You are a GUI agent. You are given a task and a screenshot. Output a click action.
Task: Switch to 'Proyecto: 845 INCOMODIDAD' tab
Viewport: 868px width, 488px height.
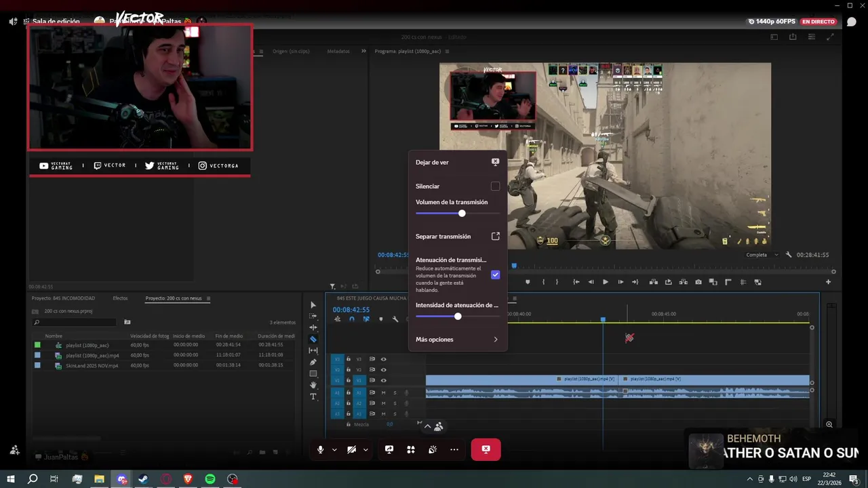pyautogui.click(x=63, y=298)
